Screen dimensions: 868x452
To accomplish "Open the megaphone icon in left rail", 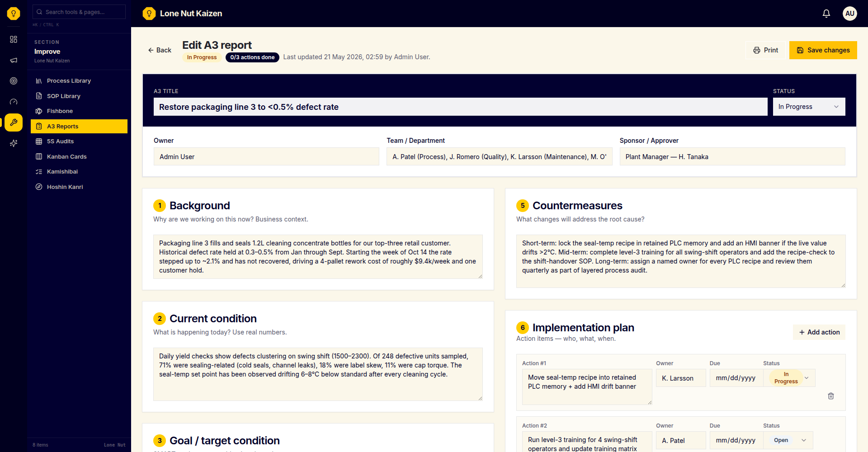I will [14, 60].
